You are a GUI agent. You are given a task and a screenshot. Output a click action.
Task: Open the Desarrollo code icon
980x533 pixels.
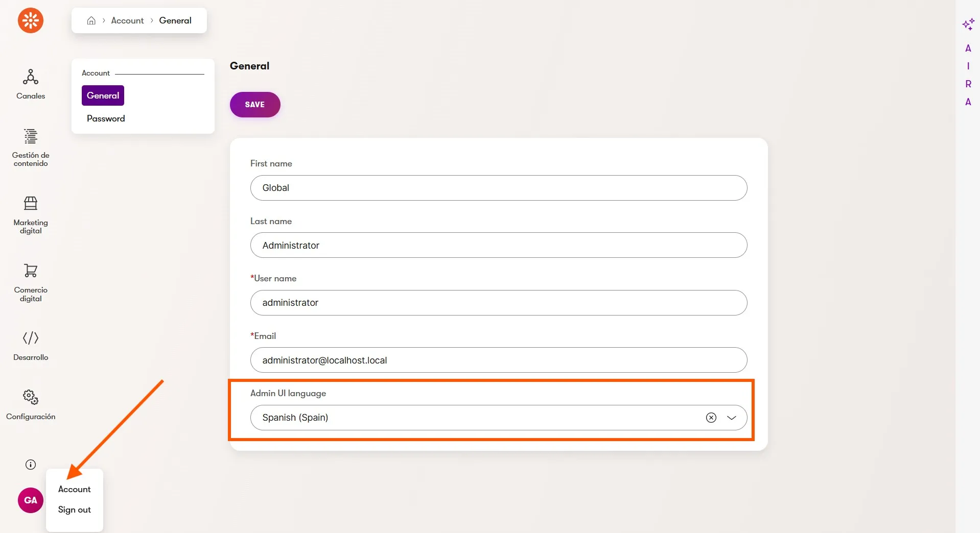click(x=31, y=338)
